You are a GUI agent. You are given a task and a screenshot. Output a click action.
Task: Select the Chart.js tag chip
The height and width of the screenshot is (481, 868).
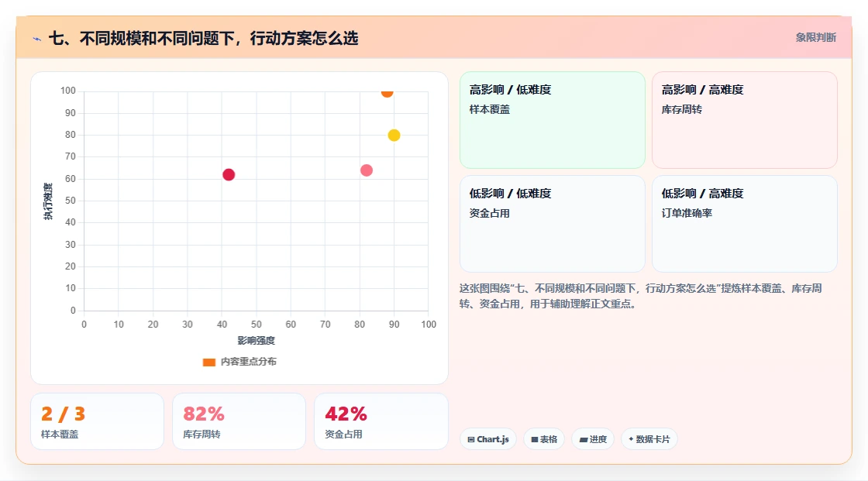(488, 439)
